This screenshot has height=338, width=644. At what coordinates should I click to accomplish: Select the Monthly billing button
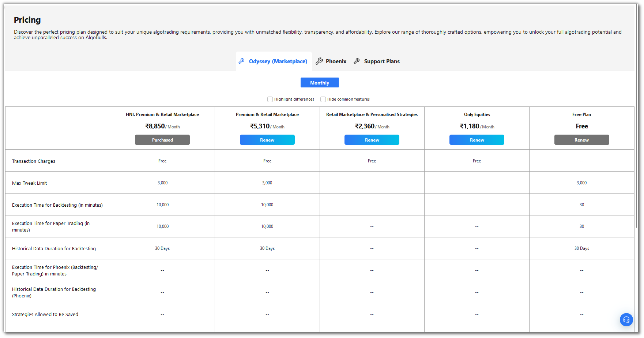[320, 83]
